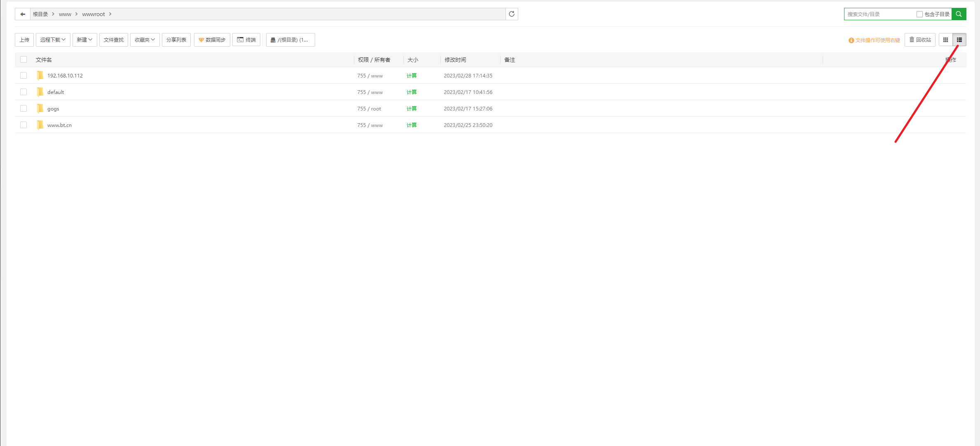Open the 回收站 recycle bin
Screen dimensions: 980x446
pyautogui.click(x=920, y=40)
